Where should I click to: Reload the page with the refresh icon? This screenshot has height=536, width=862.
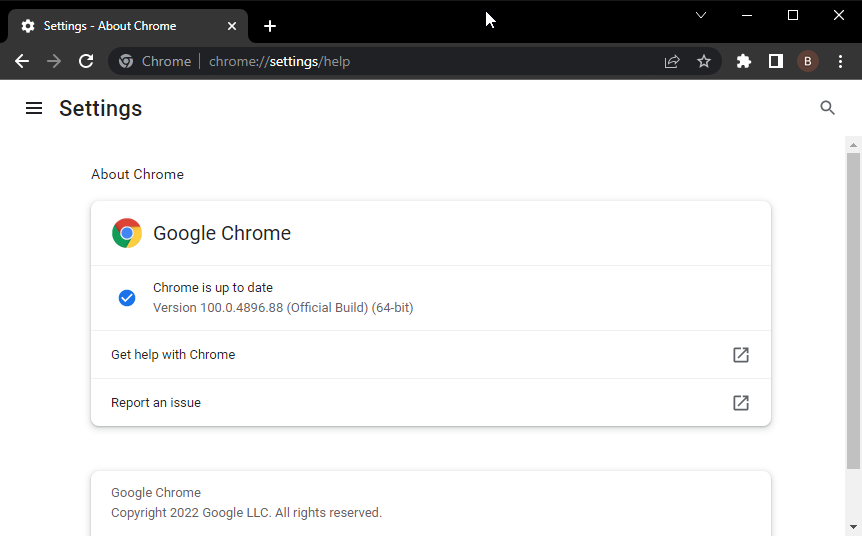coord(86,61)
